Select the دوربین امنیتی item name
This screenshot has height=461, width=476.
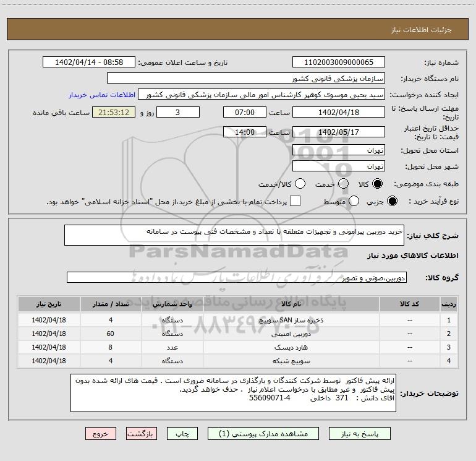coord(291,334)
